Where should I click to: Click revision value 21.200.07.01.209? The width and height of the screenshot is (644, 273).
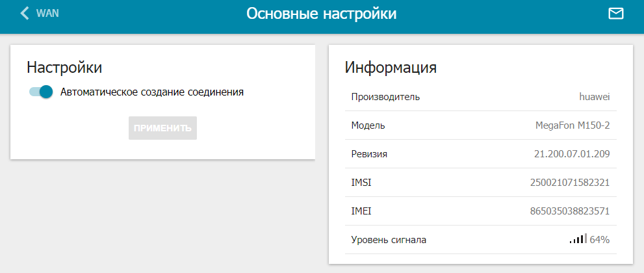571,154
